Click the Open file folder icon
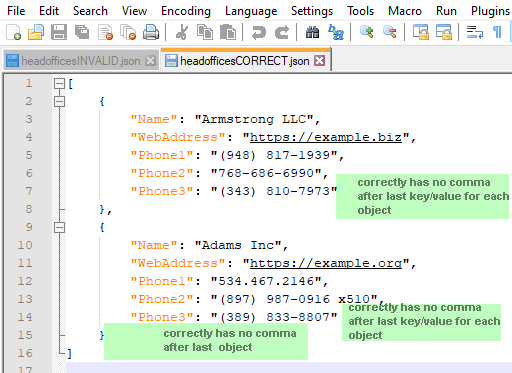This screenshot has height=373, width=512. point(36,32)
